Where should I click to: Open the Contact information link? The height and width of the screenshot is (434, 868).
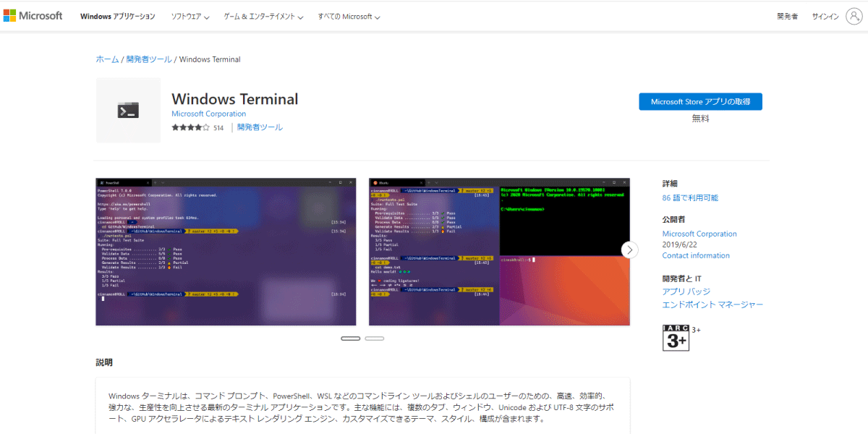coord(696,255)
